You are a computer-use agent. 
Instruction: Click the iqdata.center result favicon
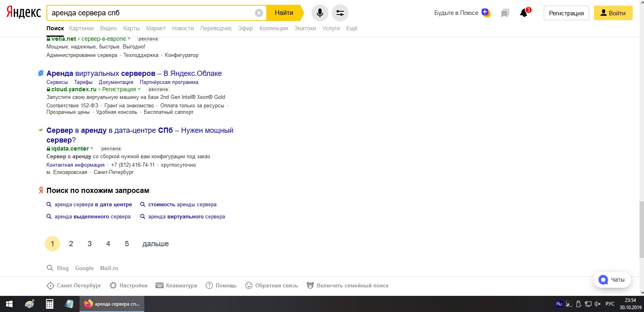pos(41,130)
